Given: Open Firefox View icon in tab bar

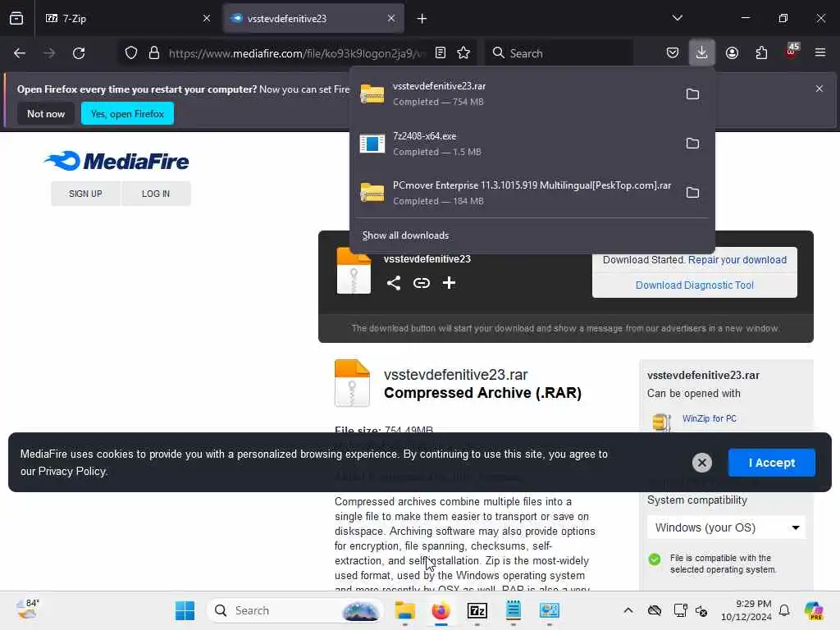Looking at the screenshot, I should tap(16, 18).
